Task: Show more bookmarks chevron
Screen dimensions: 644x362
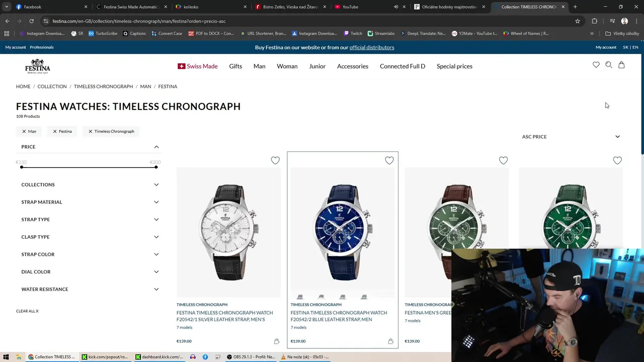Action: point(592,34)
